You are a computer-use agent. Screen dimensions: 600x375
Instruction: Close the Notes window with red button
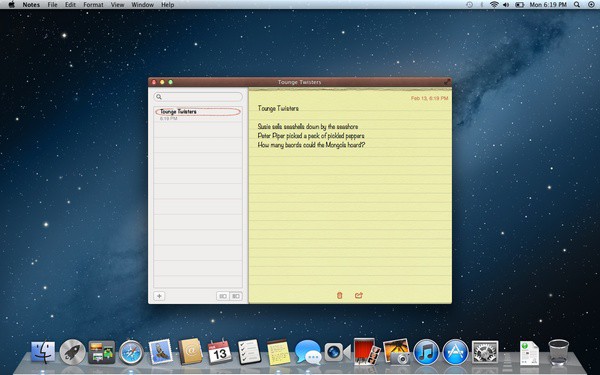[154, 82]
